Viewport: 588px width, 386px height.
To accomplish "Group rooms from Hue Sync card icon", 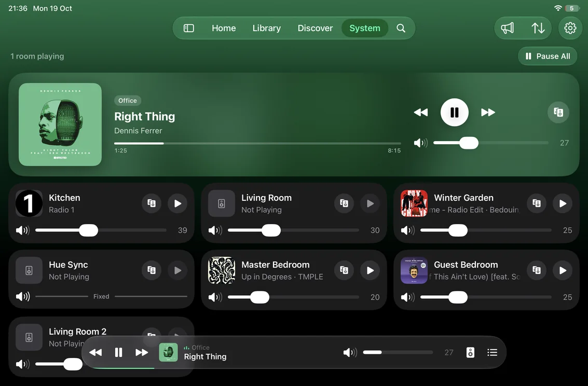I will point(152,270).
